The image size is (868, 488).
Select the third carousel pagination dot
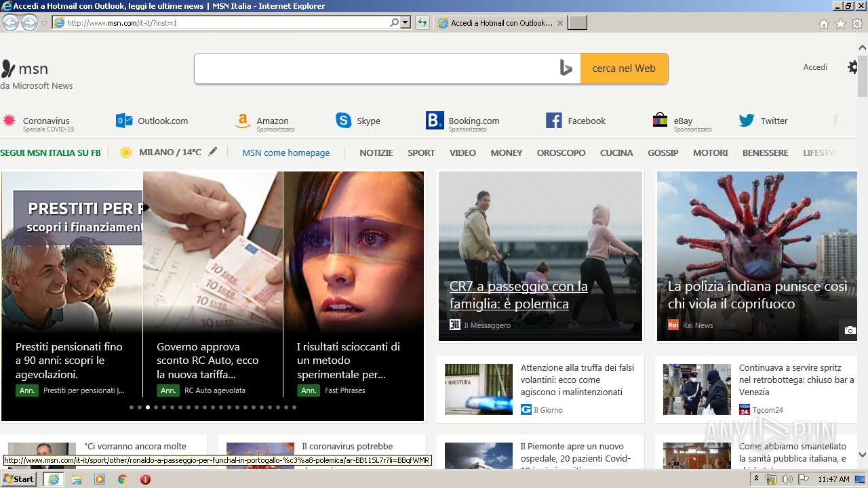(x=148, y=407)
